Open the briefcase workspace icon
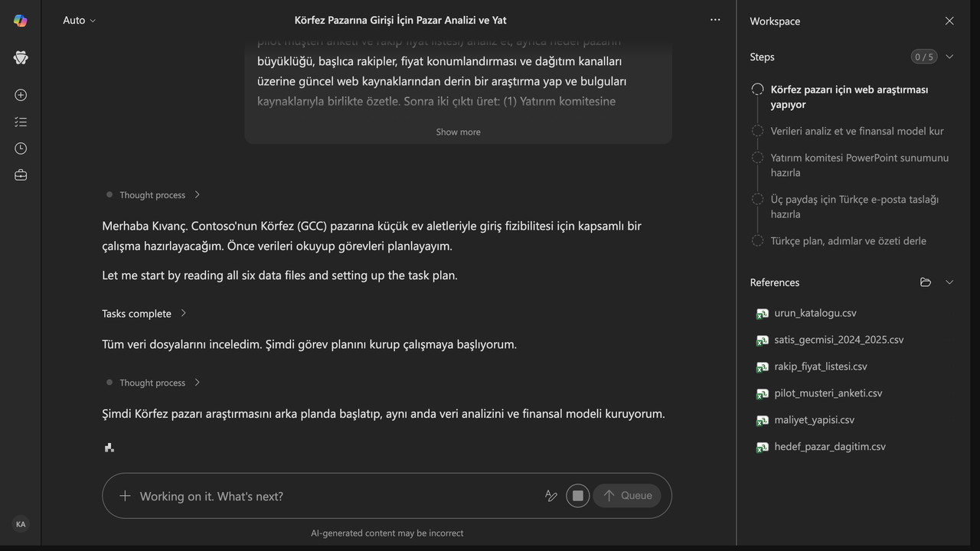This screenshot has width=980, height=551. pos(21,175)
